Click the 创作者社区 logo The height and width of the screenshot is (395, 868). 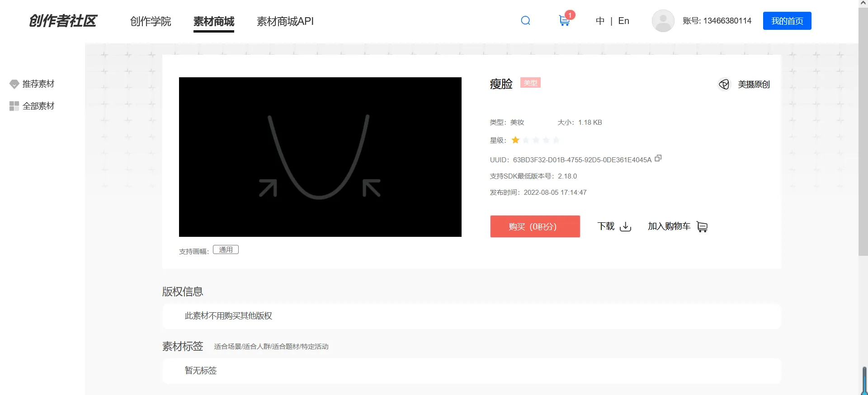63,21
